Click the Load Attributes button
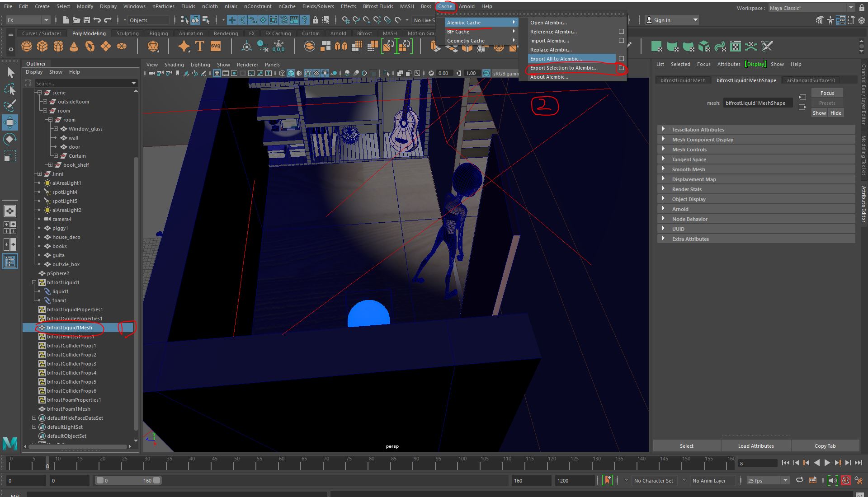 [x=756, y=446]
